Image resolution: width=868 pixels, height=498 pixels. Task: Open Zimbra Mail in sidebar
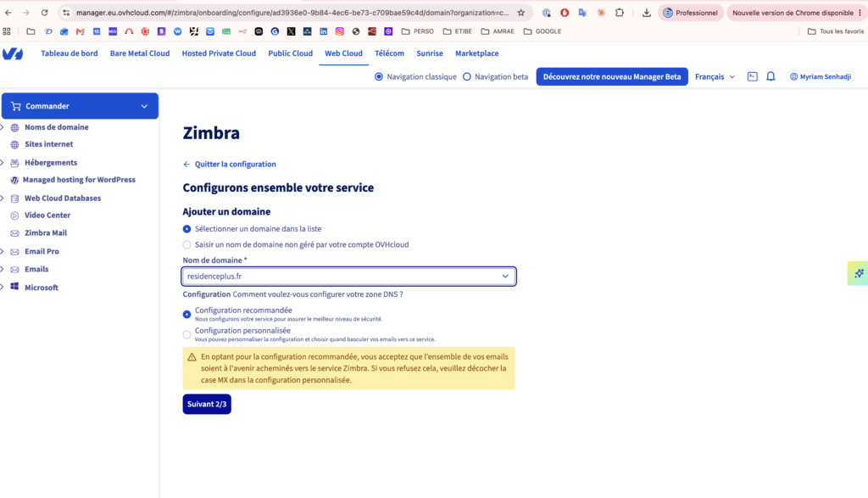[x=46, y=232]
